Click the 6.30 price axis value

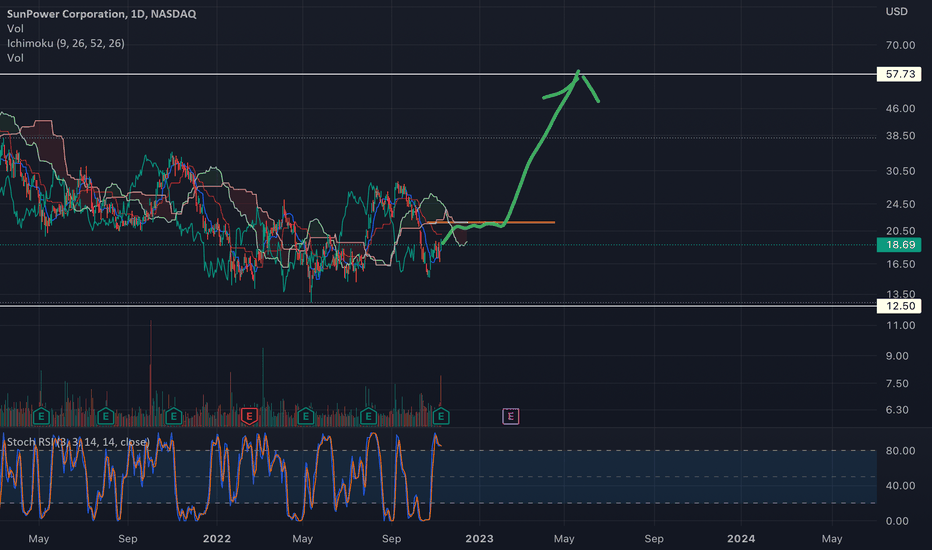click(897, 410)
